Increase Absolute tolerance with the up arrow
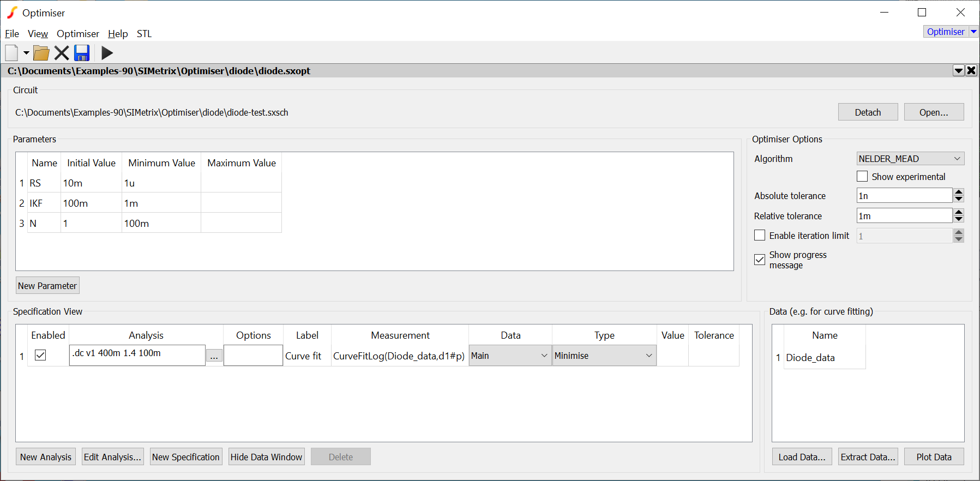The width and height of the screenshot is (980, 481). click(x=959, y=192)
